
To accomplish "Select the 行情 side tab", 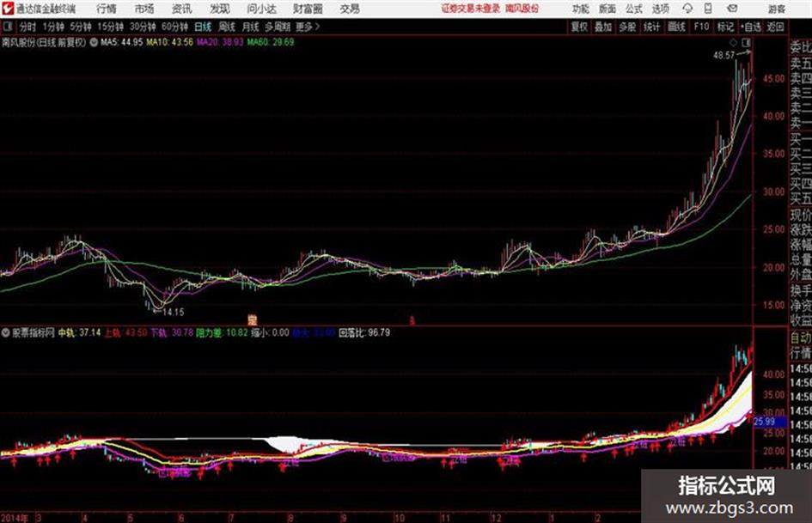I will pos(801,353).
